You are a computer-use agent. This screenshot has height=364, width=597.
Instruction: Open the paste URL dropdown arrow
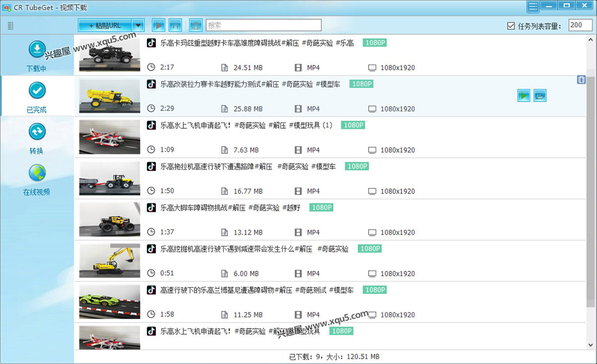pyautogui.click(x=139, y=25)
